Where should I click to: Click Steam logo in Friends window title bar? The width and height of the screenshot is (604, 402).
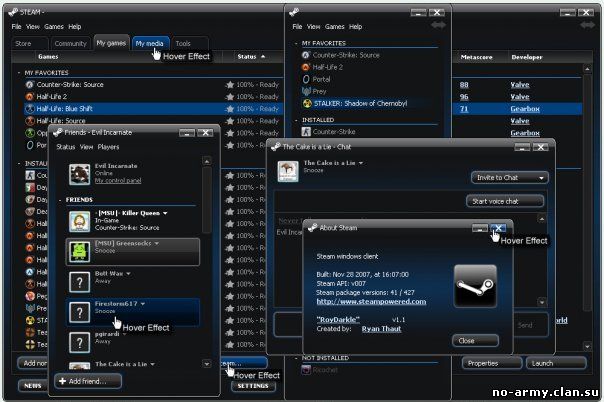pyautogui.click(x=58, y=132)
